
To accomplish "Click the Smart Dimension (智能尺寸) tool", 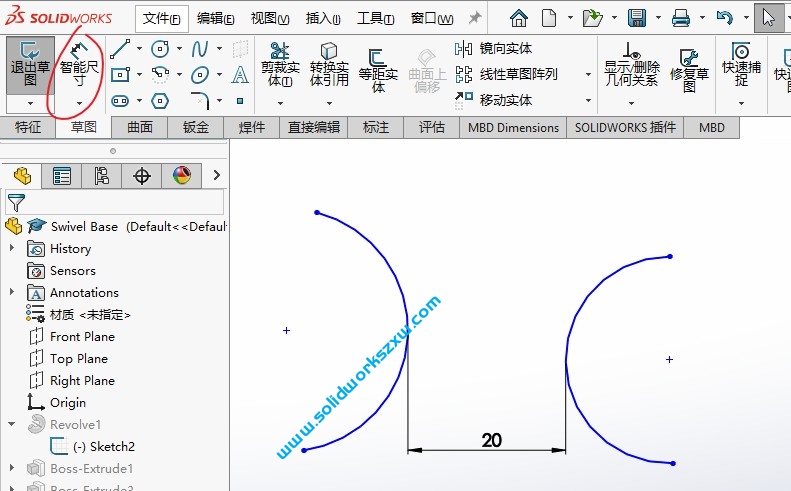I will click(79, 61).
